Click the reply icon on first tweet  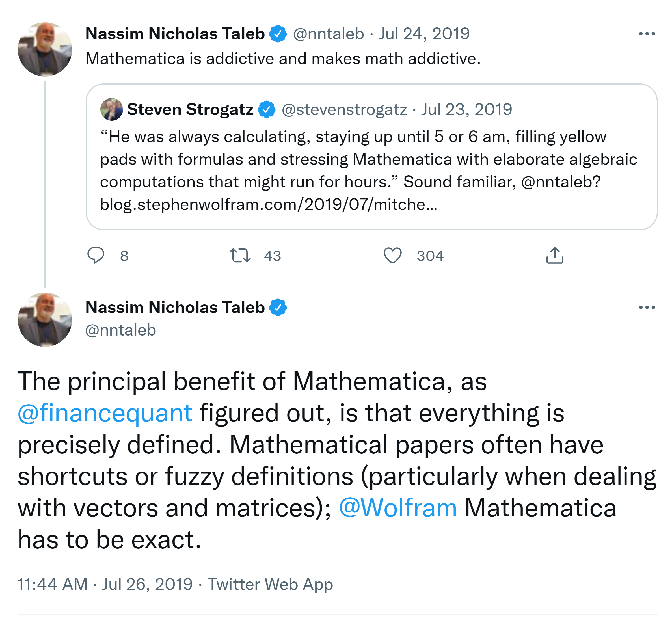point(96,256)
